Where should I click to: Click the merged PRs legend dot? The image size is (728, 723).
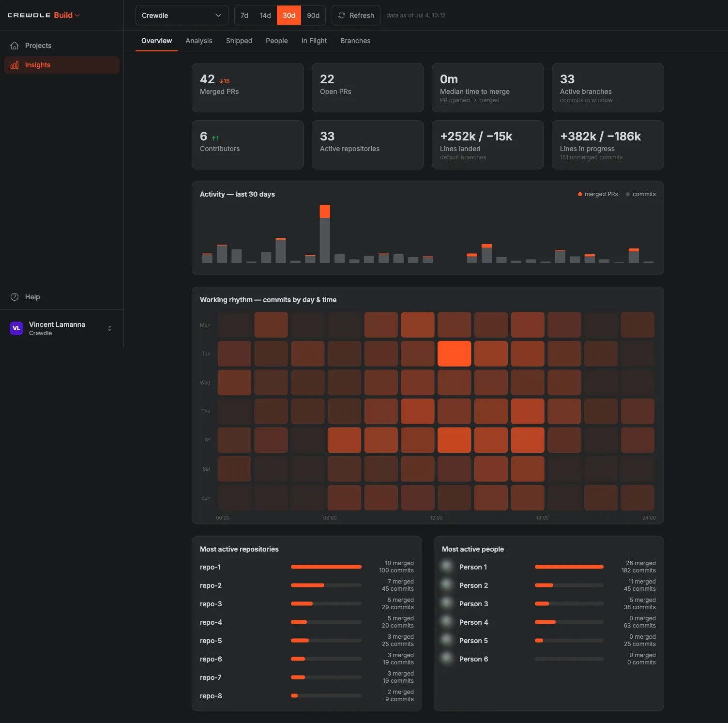[x=580, y=194]
